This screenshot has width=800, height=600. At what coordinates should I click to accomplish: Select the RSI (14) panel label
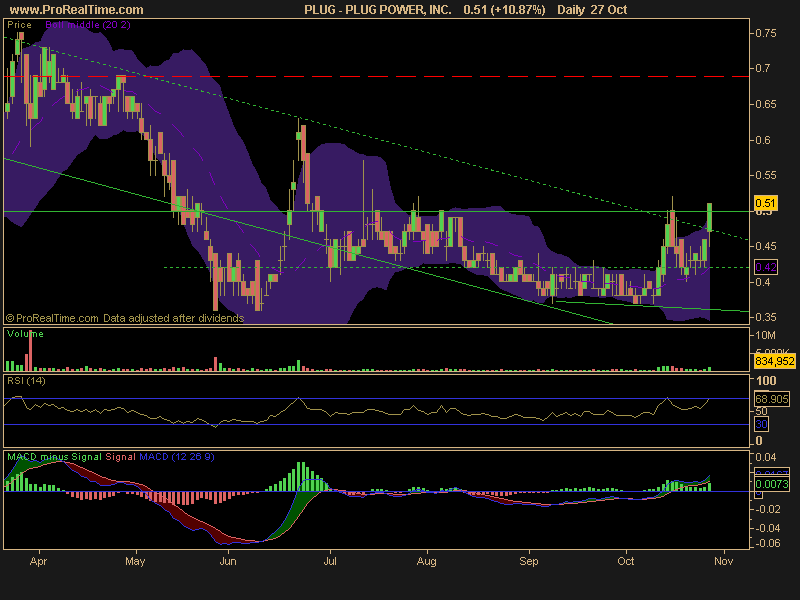[26, 381]
